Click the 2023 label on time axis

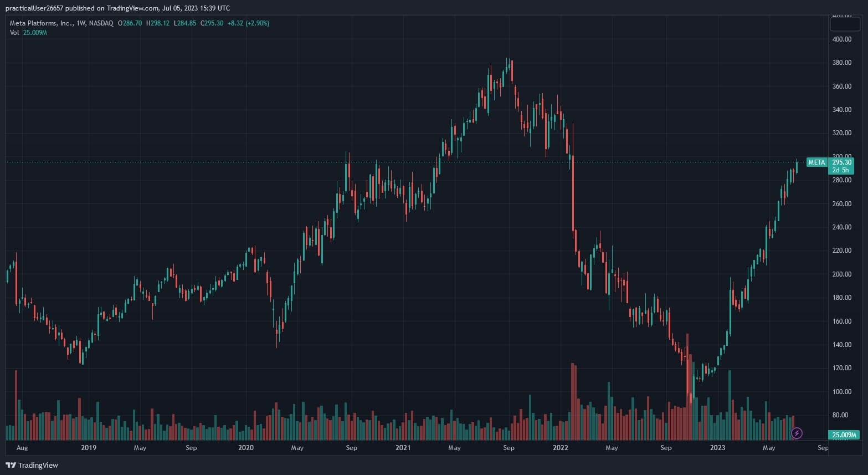tap(717, 448)
